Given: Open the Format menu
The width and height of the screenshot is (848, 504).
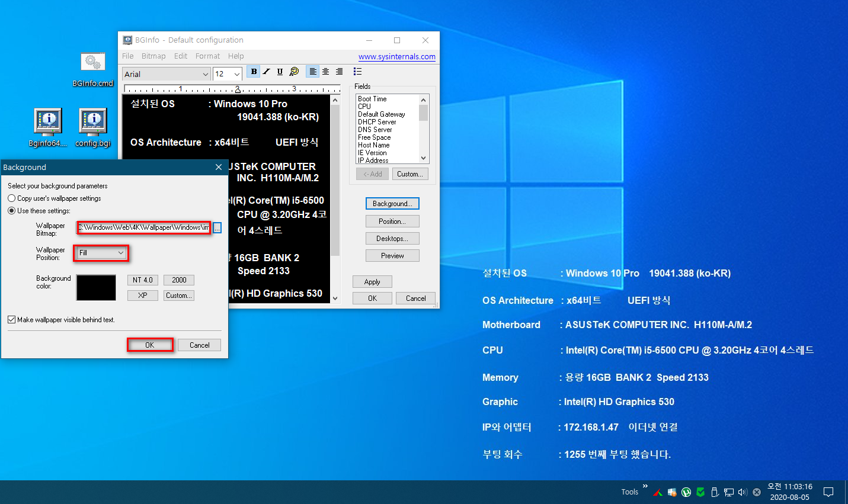Looking at the screenshot, I should pos(207,56).
